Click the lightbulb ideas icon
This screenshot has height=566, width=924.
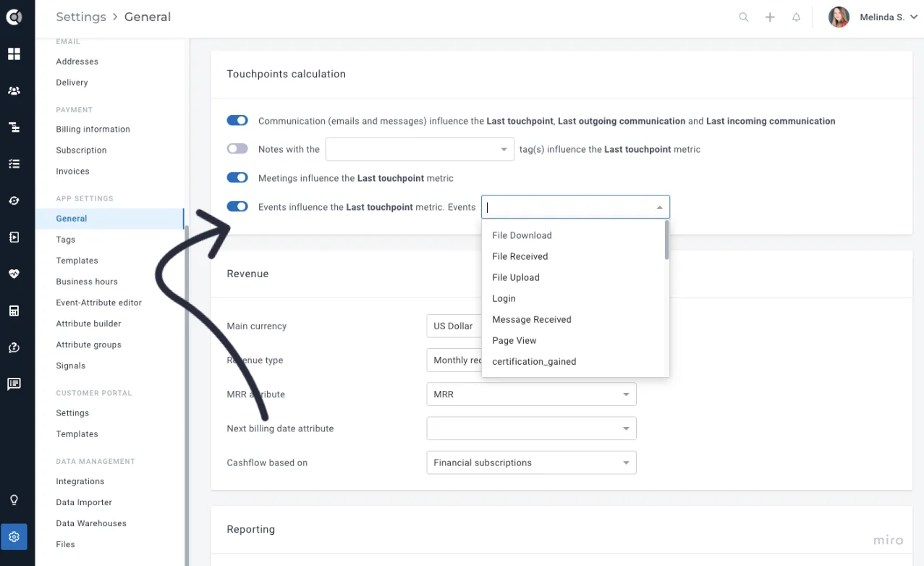pyautogui.click(x=14, y=500)
